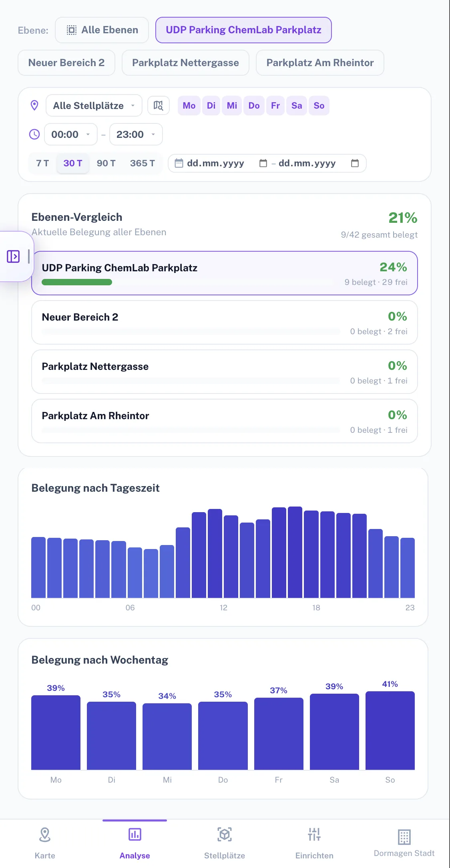Filter by Neuer Bereich 2 chip

coord(66,63)
